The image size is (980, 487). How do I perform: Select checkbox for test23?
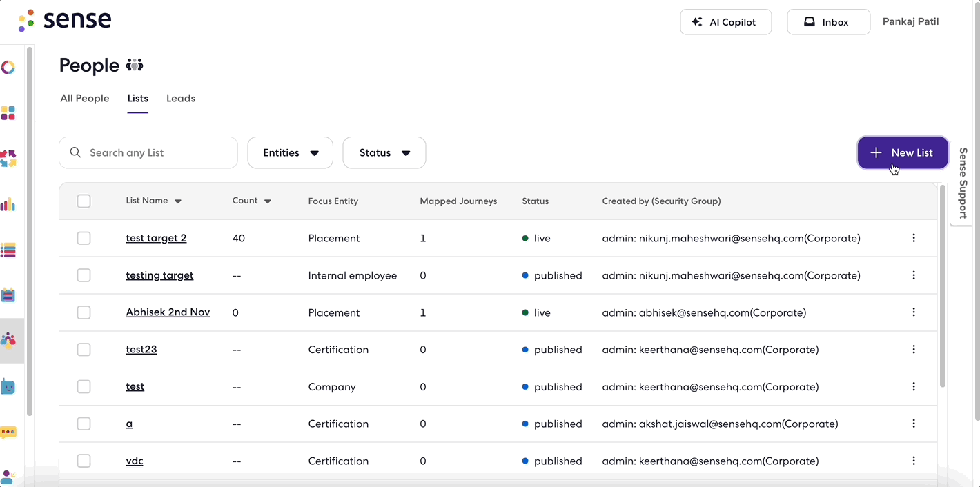(x=84, y=350)
